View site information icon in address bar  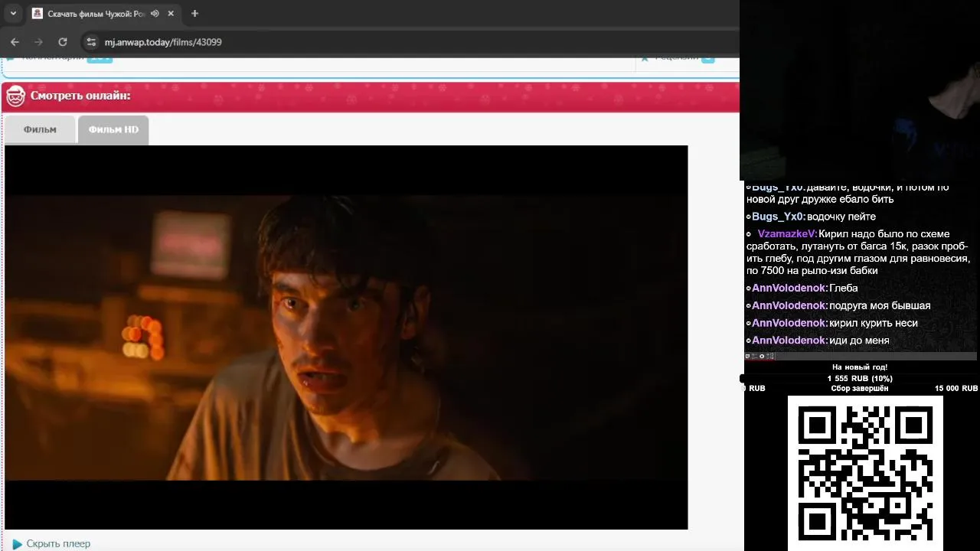(91, 42)
